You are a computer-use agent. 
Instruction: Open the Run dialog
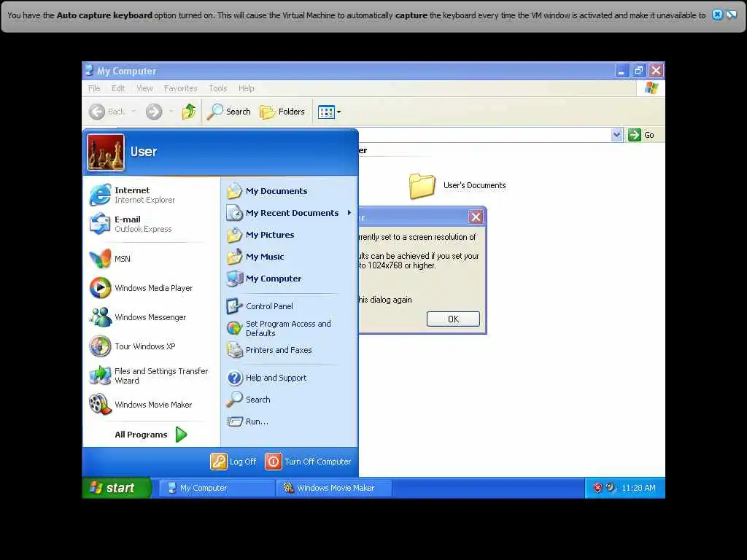click(x=290, y=421)
